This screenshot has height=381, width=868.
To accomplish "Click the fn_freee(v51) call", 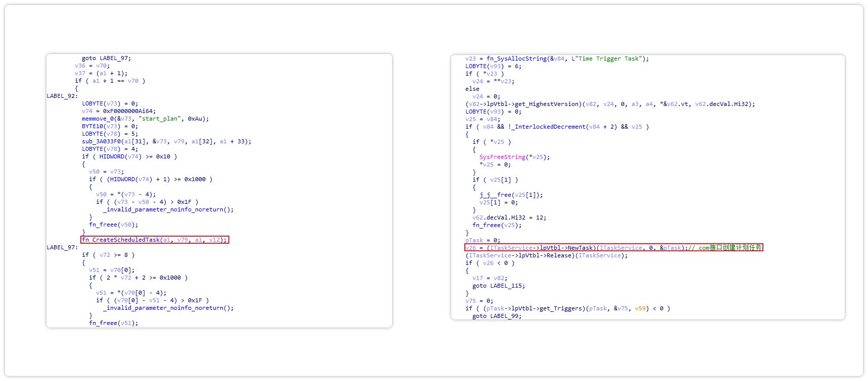I will click(x=113, y=323).
